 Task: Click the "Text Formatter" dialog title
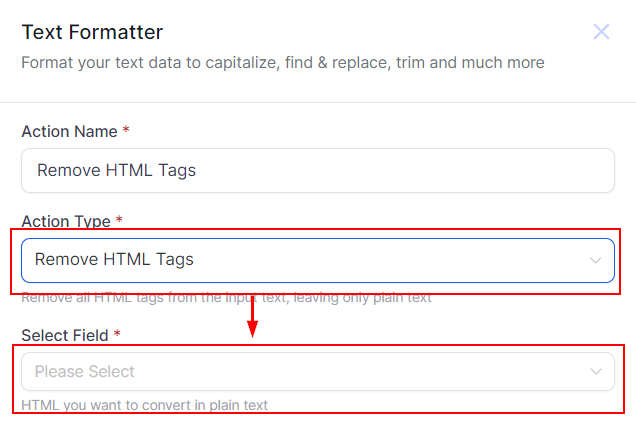point(92,33)
